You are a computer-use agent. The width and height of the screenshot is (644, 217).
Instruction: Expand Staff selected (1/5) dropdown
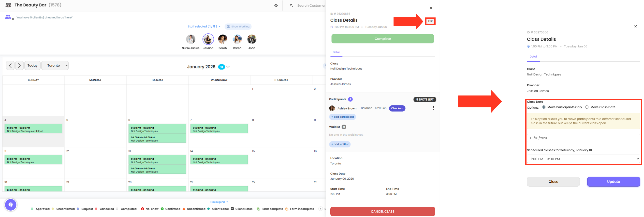pos(204,27)
